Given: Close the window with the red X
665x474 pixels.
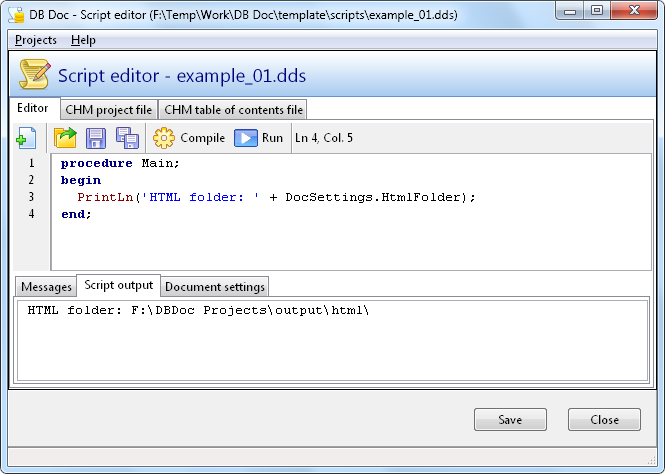Looking at the screenshot, I should (634, 10).
